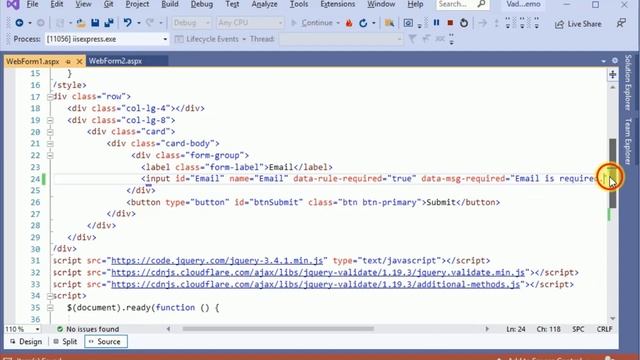640x360 pixels.
Task: Open the Any CPU platform dropdown
Action: coord(250,23)
